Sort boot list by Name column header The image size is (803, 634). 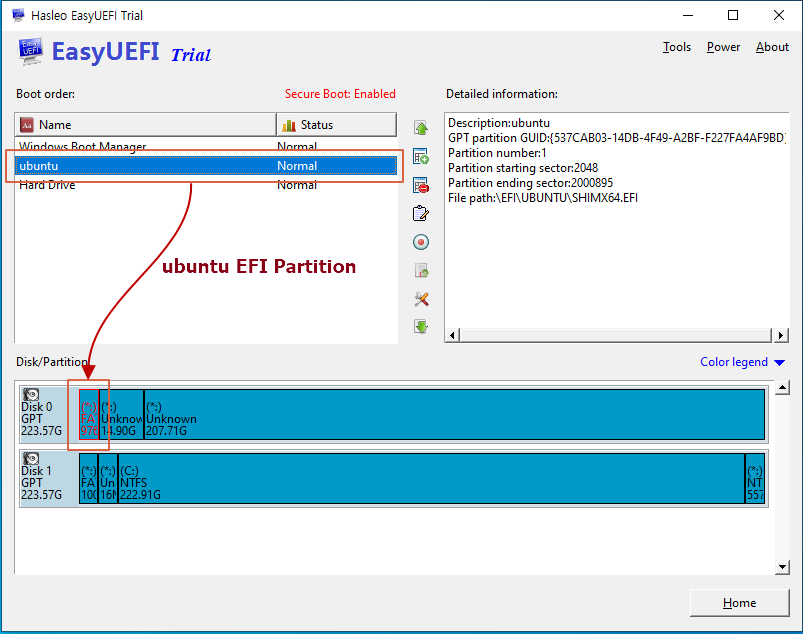(x=145, y=124)
